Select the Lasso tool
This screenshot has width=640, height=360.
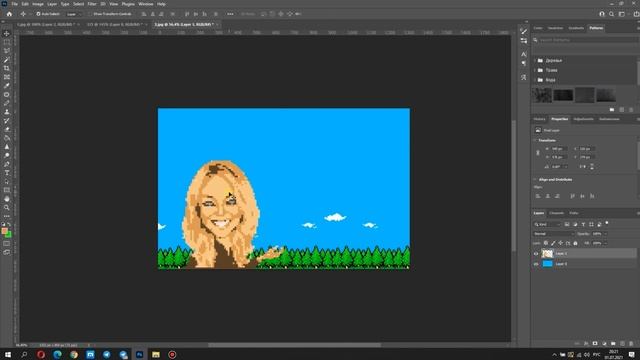pyautogui.click(x=7, y=51)
